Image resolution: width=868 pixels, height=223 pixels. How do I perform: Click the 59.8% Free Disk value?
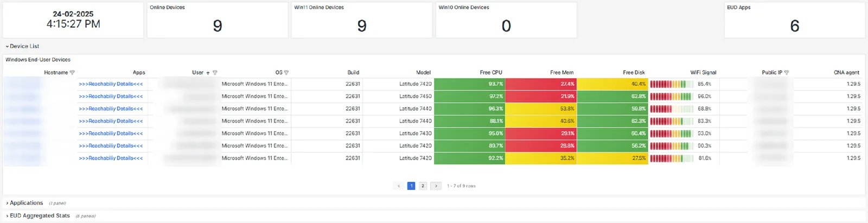[x=639, y=109]
